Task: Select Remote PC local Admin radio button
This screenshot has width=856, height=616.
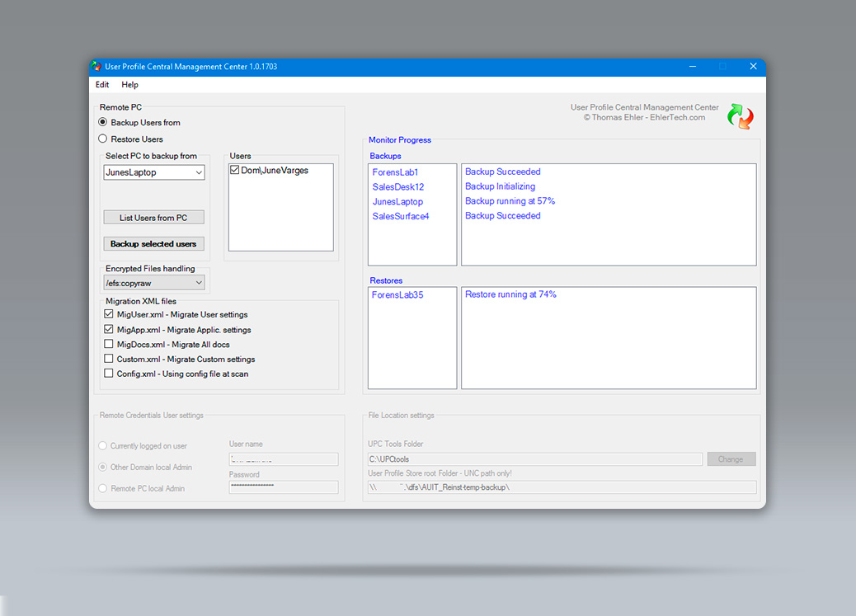Action: point(102,488)
